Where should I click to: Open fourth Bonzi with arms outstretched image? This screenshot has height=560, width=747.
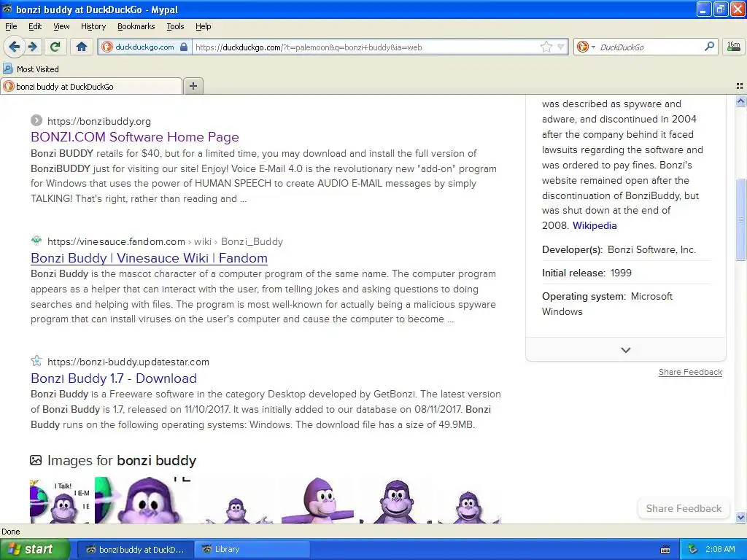[318, 500]
